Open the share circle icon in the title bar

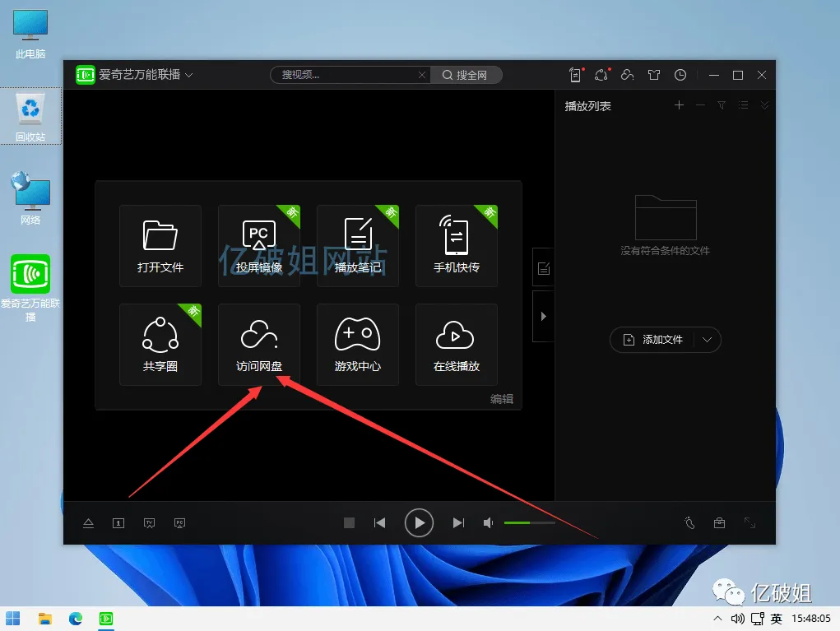point(601,75)
